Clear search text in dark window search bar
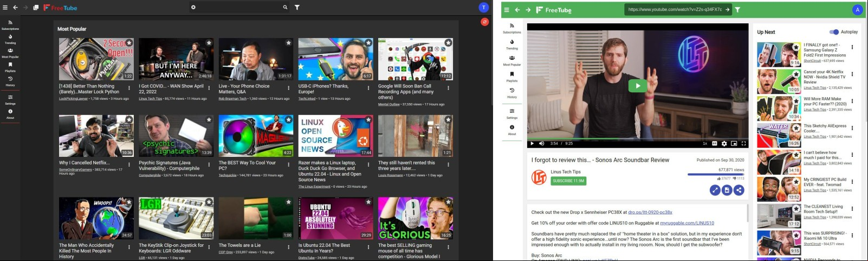The height and width of the screenshot is (261, 868). (193, 8)
